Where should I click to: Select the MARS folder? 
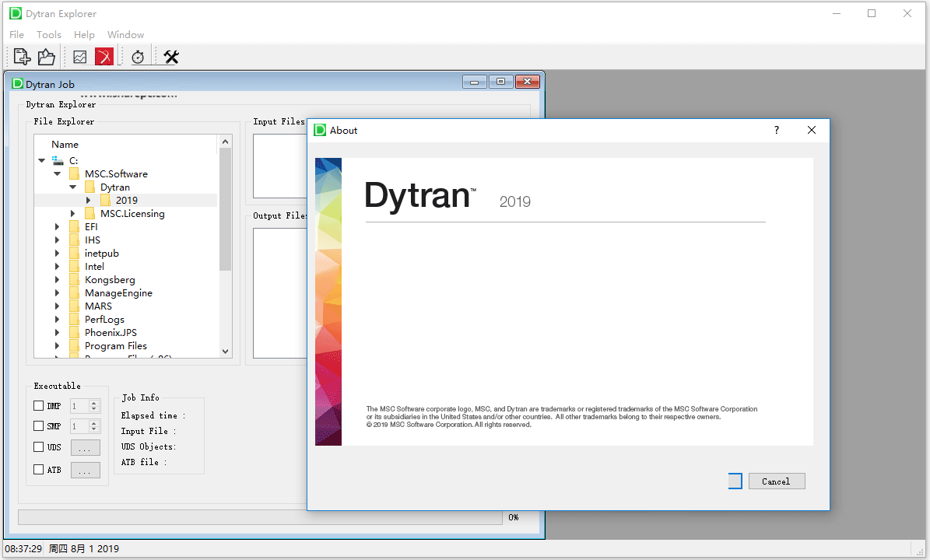pos(98,306)
